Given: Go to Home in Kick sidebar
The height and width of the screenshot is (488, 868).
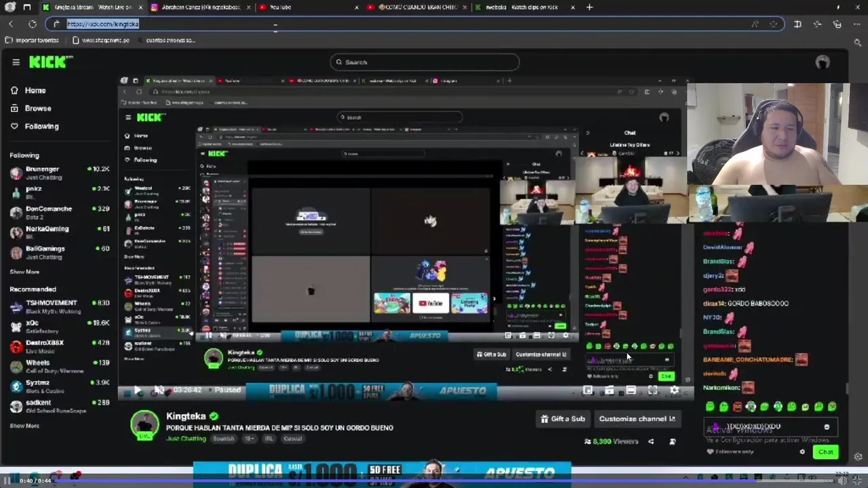Looking at the screenshot, I should tap(28, 90).
